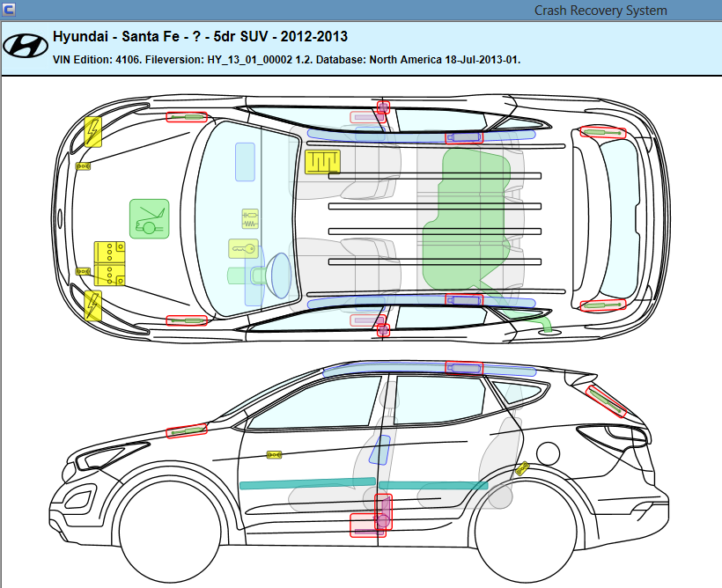Click the key ignition switch icon
This screenshot has width=722, height=588.
click(x=246, y=249)
